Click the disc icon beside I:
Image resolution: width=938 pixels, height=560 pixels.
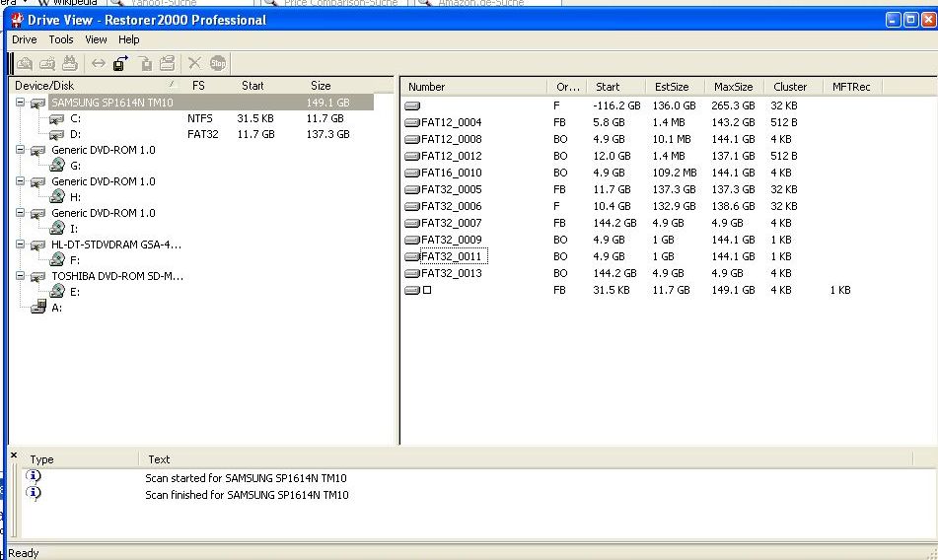click(57, 228)
